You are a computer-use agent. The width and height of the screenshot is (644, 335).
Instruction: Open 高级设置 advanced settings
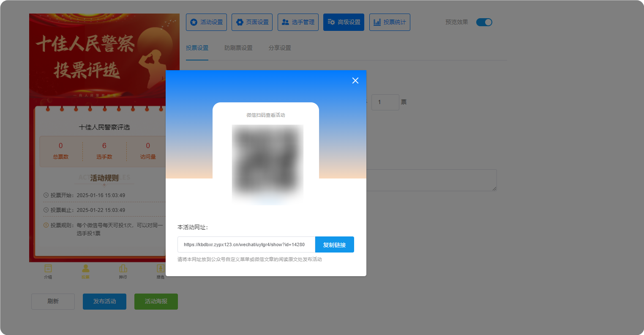(344, 22)
